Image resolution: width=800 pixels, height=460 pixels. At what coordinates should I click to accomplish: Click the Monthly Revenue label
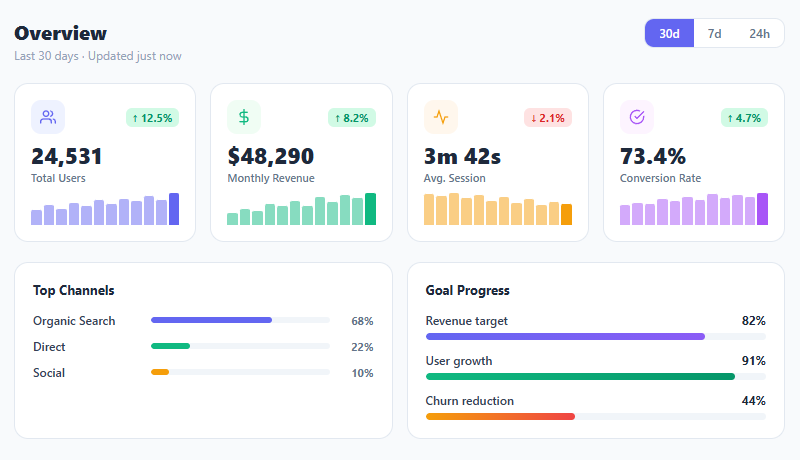(x=271, y=178)
